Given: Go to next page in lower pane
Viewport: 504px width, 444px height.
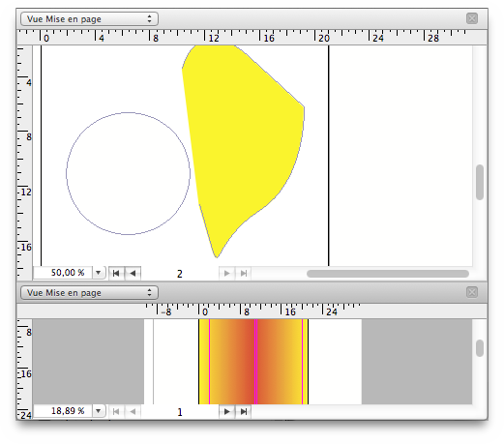Looking at the screenshot, I should click(x=227, y=411).
